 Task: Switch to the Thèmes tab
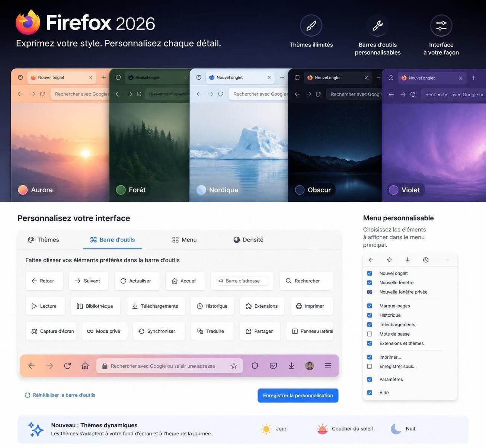[44, 240]
